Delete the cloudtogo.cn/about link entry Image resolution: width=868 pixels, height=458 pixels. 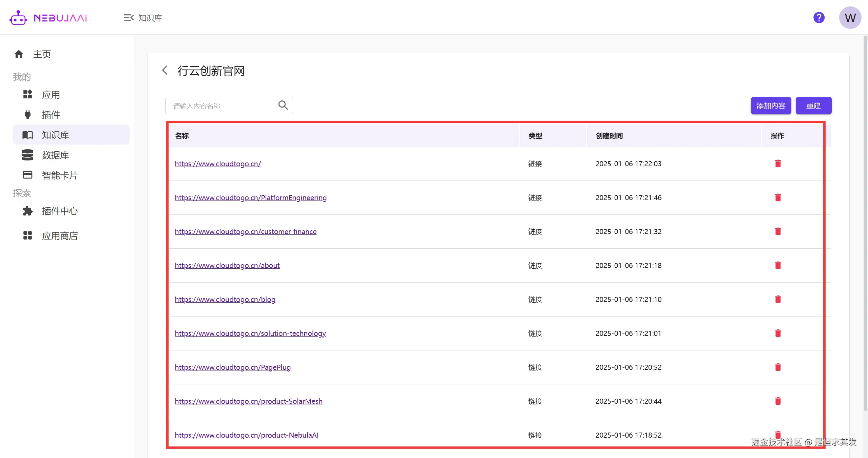778,265
